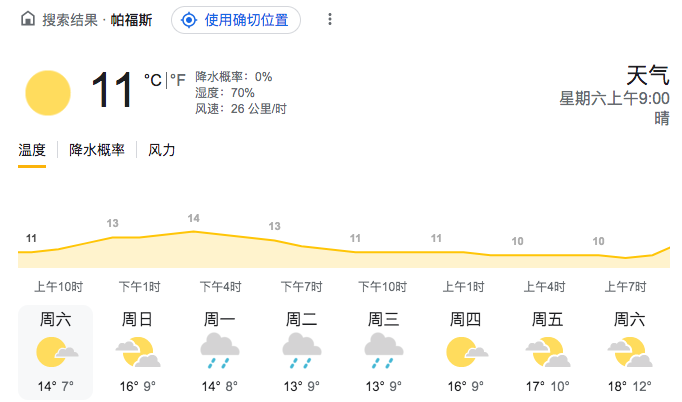Select 周三 forecast day
This screenshot has height=402, width=682.
pos(383,350)
